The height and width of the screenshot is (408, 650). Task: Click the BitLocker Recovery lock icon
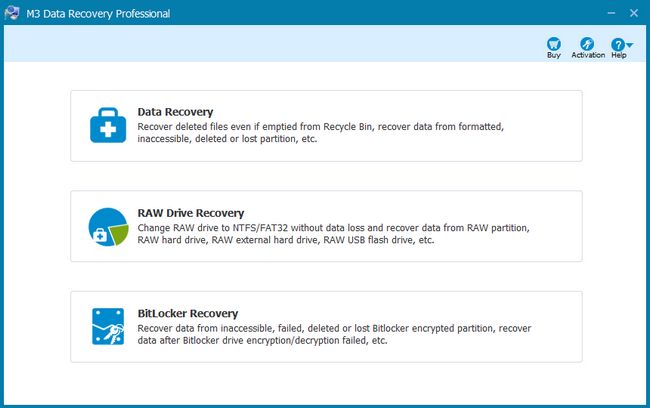[108, 327]
